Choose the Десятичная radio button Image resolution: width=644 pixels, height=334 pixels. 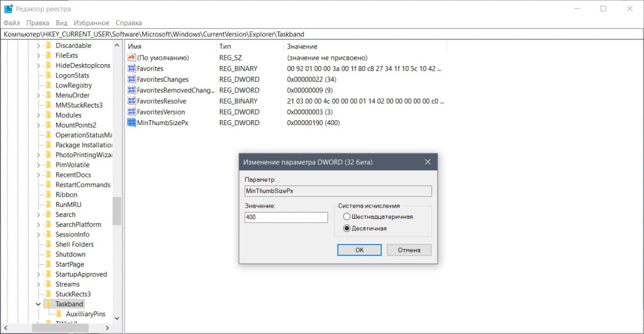[x=347, y=228]
